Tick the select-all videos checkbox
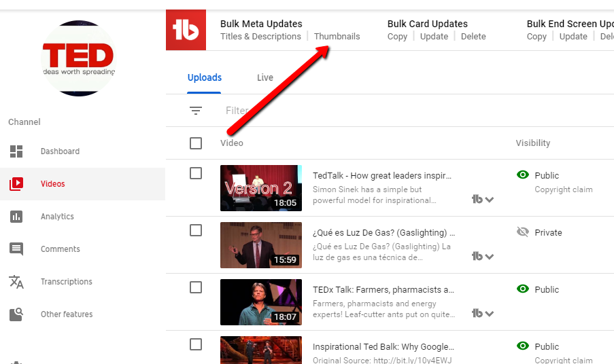The width and height of the screenshot is (614, 364). point(196,143)
